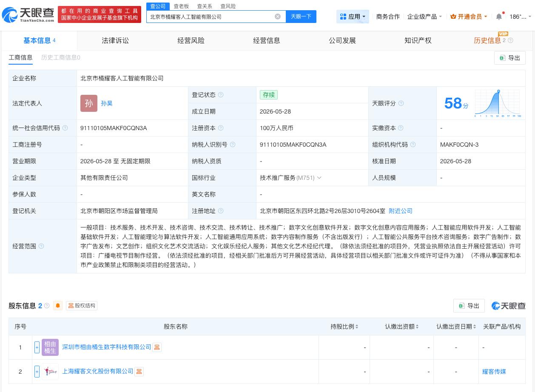Viewport: 535px width, 392px height.
Task: Click the structure icon after 深圳市相由橘生数字科技有限公司
Action: tap(157, 347)
